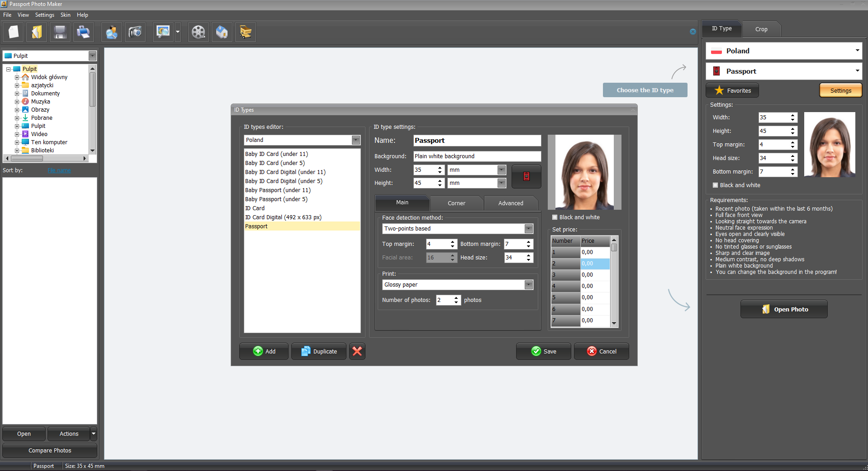Switch to the Advanced tab
This screenshot has width=868, height=471.
tap(511, 203)
